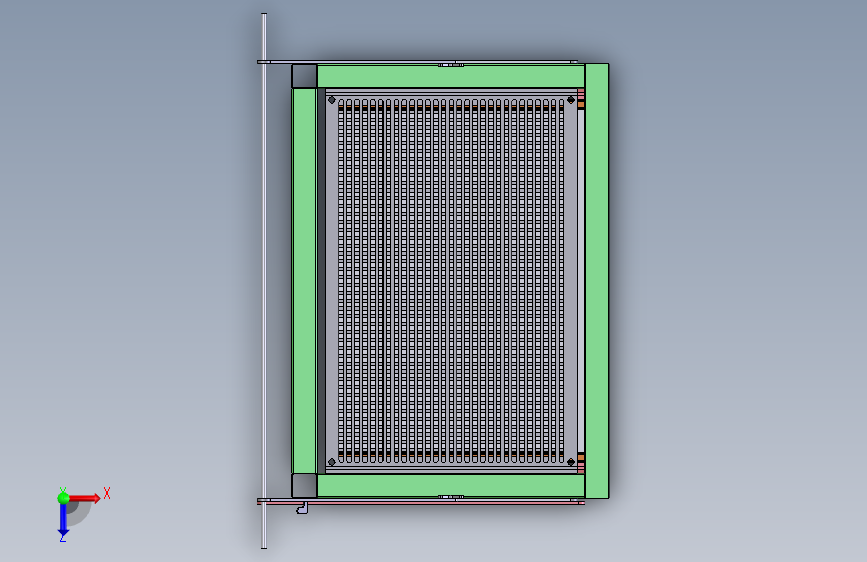Viewport: 867px width, 562px height.
Task: Select the dark corner block at bottom left
Action: tap(305, 486)
